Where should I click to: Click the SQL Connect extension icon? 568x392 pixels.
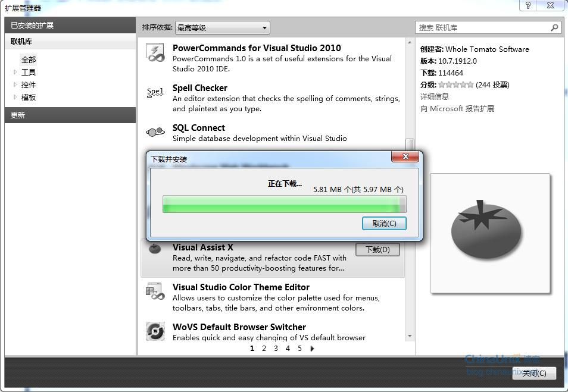coord(155,132)
